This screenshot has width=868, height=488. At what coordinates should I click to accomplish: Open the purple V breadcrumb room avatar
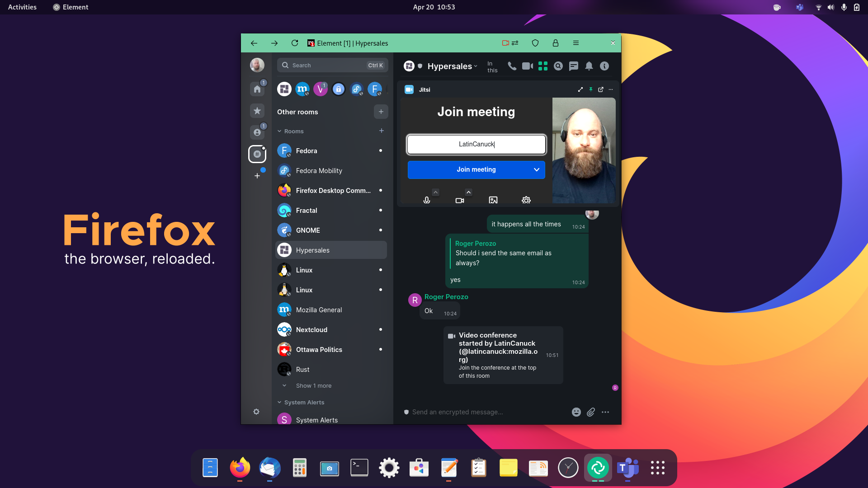(321, 89)
